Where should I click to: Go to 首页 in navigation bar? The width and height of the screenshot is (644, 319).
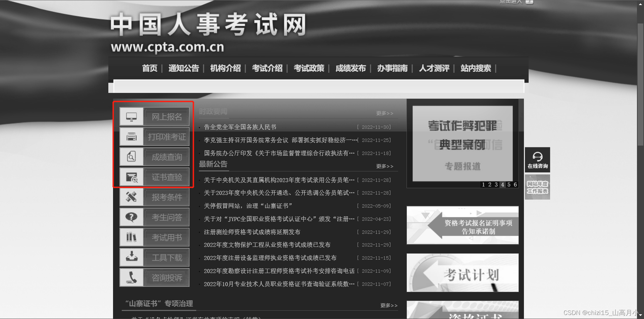click(x=150, y=68)
